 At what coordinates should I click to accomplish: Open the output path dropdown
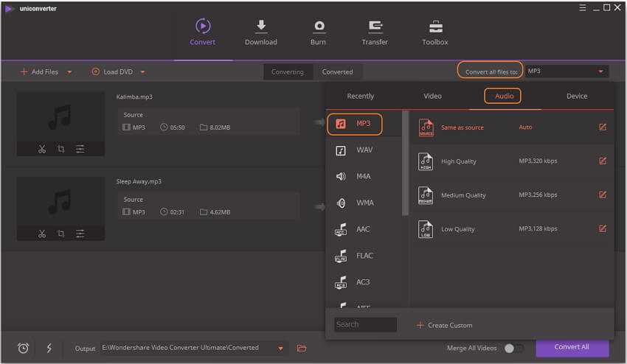280,348
